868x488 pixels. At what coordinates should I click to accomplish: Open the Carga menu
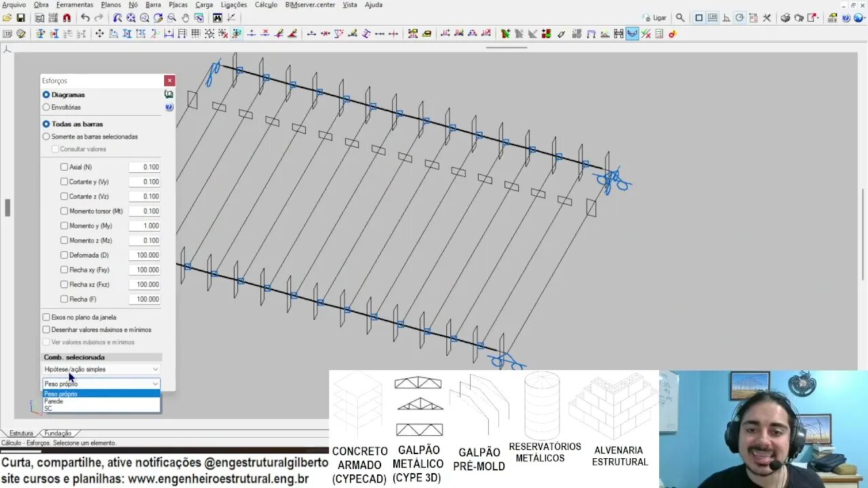pos(204,5)
